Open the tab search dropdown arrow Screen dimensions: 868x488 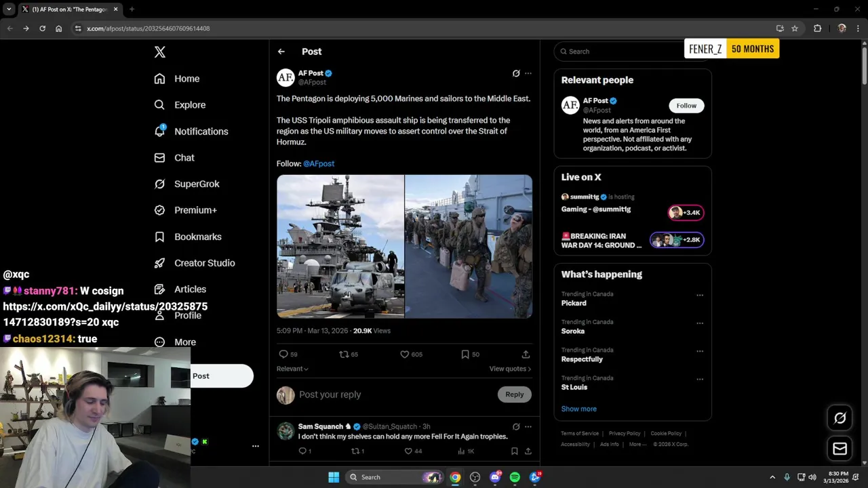tap(9, 9)
